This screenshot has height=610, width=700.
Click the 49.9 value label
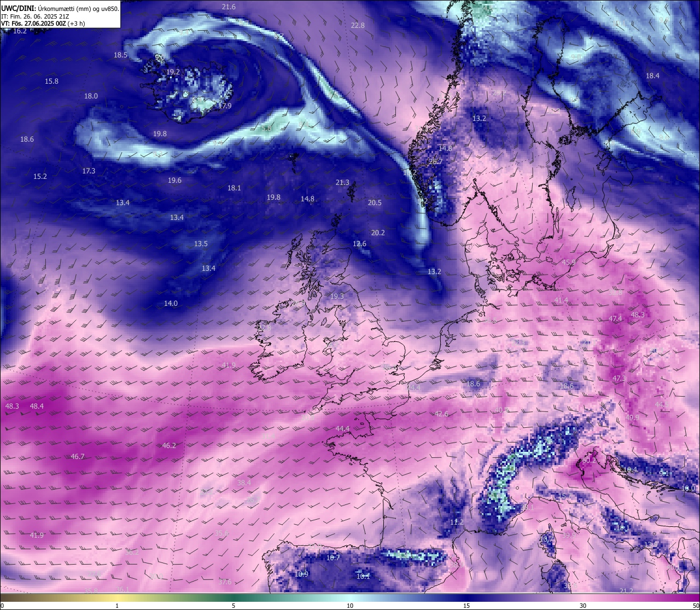[x=632, y=417]
